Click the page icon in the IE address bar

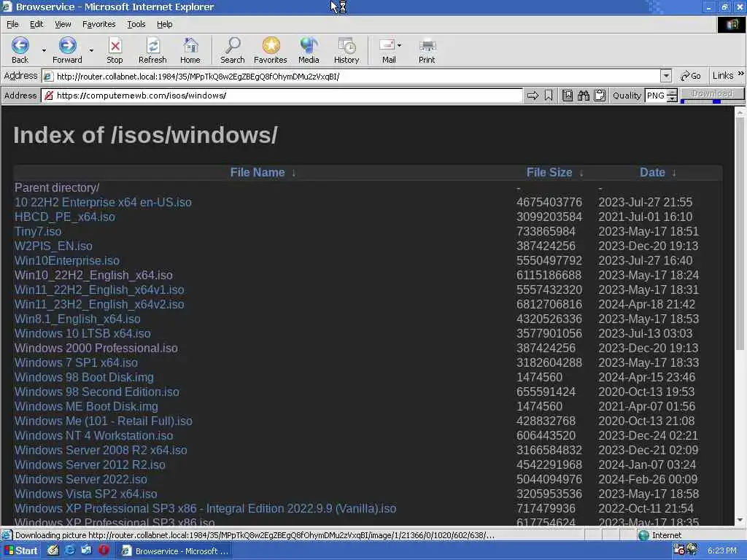47,76
